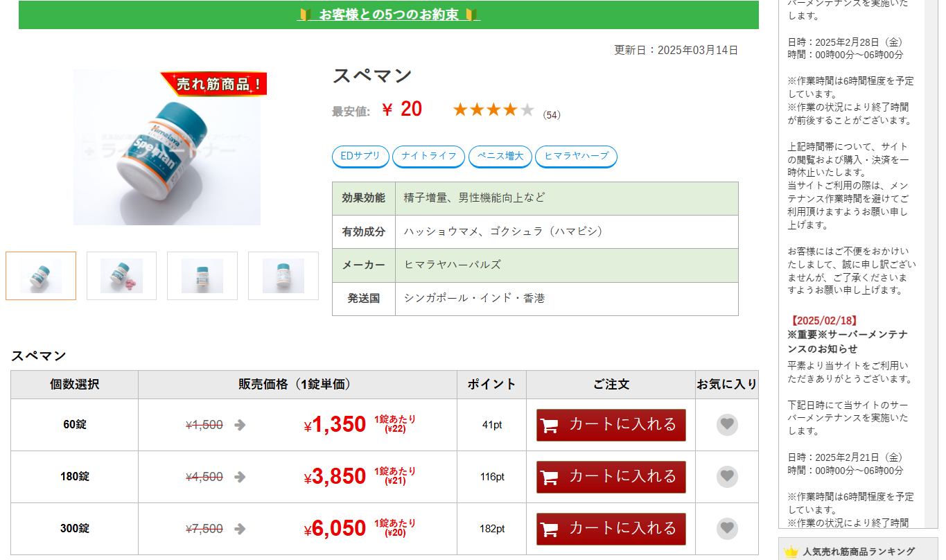This screenshot has height=560, width=946.
Task: Click the 41pt points value
Action: (492, 425)
